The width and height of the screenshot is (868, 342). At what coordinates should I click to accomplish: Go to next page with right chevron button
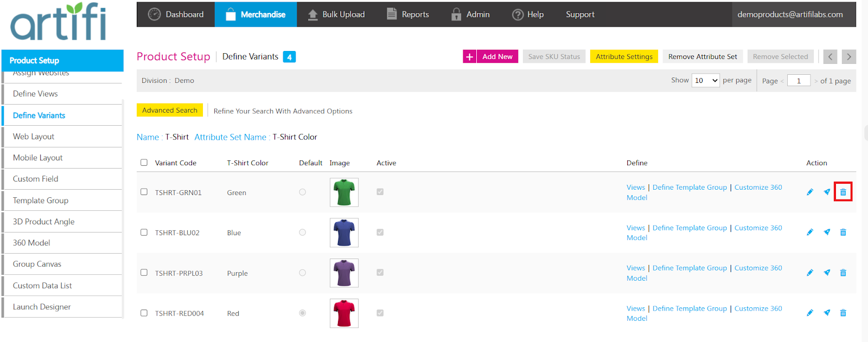tap(849, 56)
